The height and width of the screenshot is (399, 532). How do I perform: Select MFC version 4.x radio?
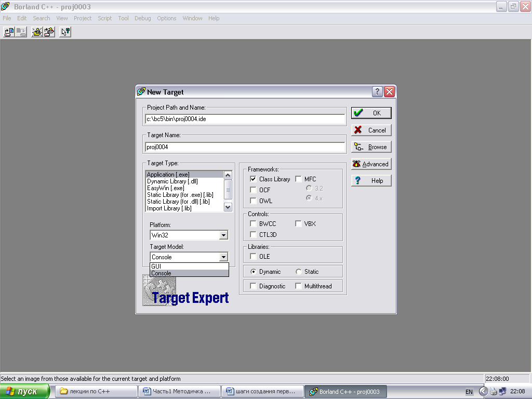click(x=309, y=198)
